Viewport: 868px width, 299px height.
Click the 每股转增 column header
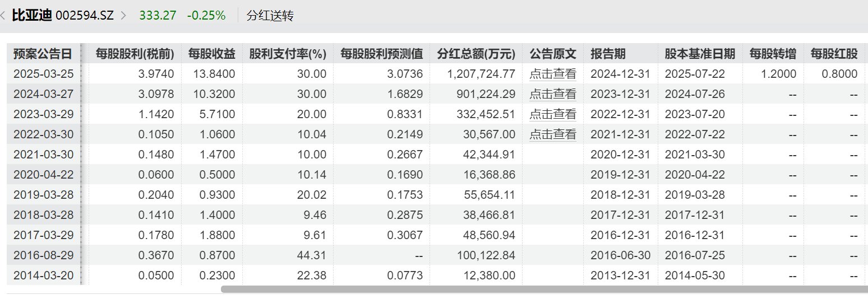[773, 54]
